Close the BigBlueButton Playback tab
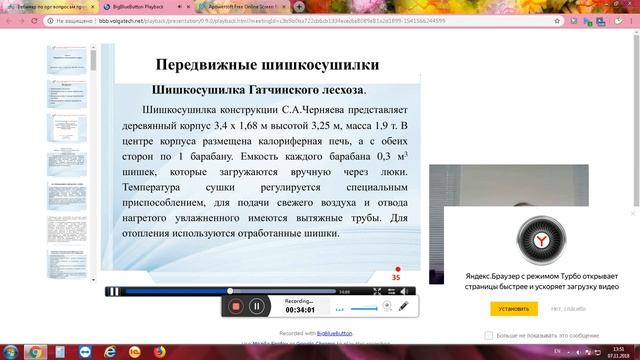This screenshot has height=360, width=640. point(188,7)
